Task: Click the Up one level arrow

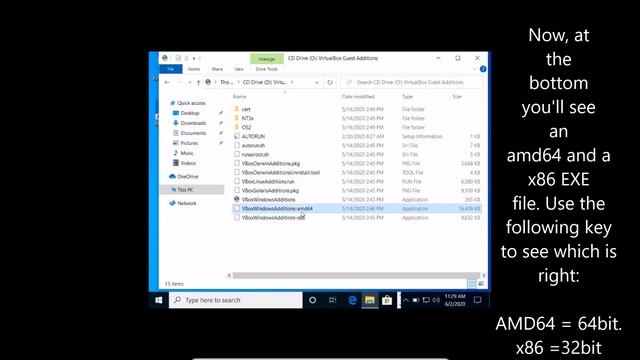Action: pos(198,82)
